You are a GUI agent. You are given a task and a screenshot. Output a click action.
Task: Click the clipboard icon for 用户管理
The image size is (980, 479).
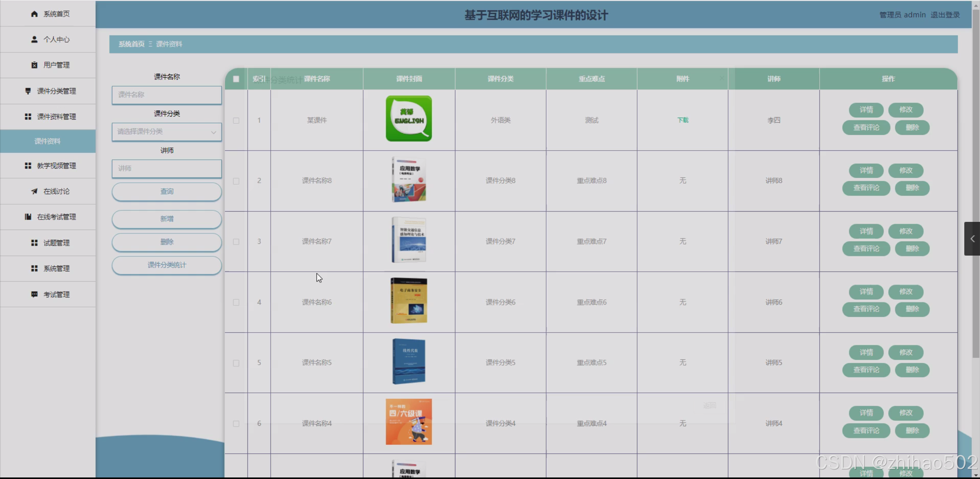tap(34, 65)
